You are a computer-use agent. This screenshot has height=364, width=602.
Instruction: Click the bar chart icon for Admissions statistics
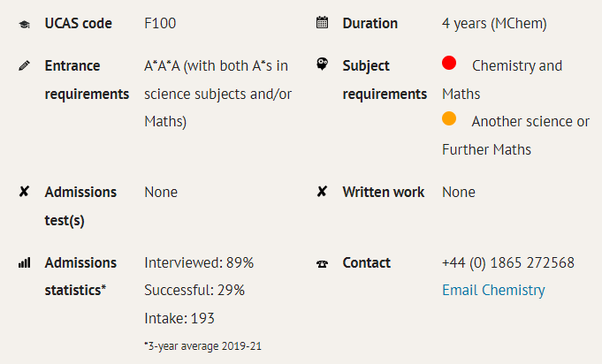click(24, 262)
